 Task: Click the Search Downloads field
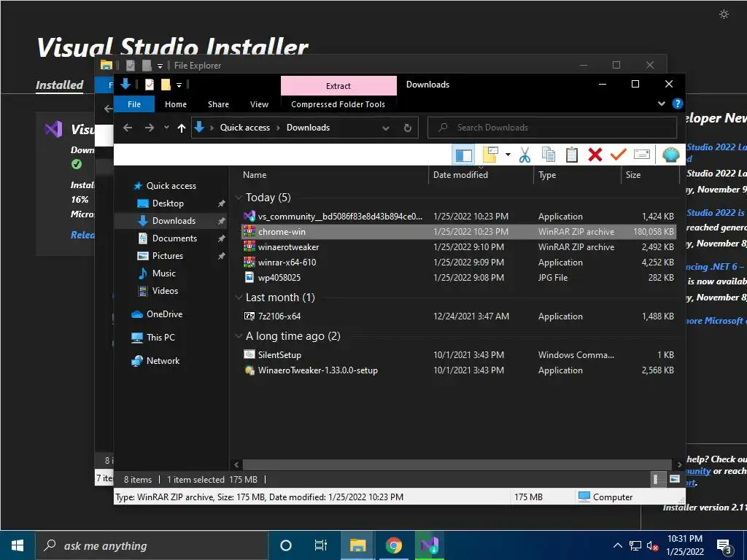pyautogui.click(x=552, y=128)
